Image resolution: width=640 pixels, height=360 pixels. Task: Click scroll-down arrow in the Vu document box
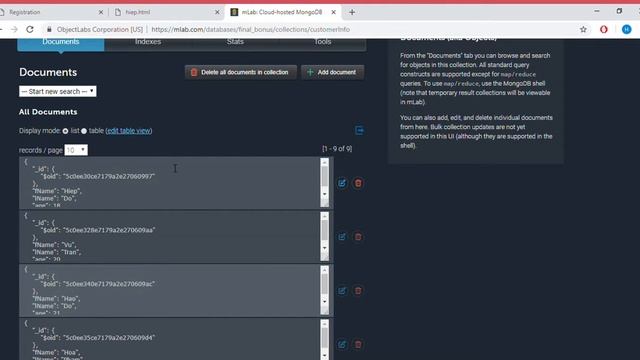[324, 248]
